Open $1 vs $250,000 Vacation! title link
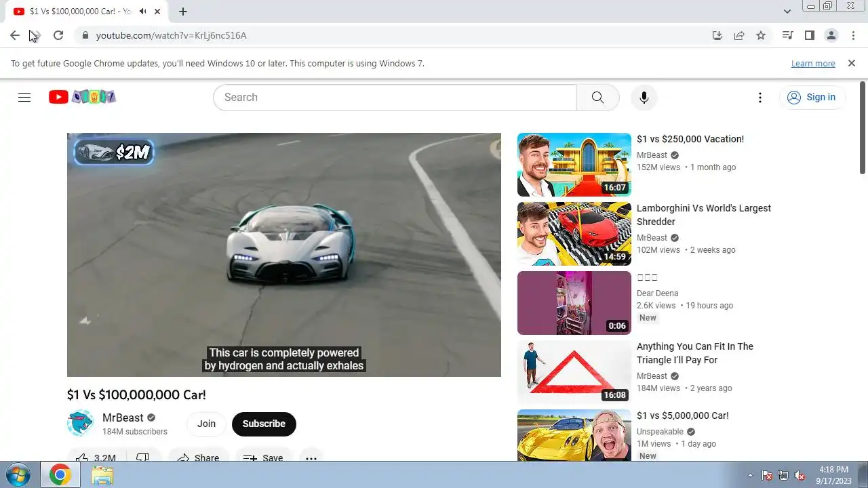Image resolution: width=868 pixels, height=488 pixels. [x=690, y=139]
